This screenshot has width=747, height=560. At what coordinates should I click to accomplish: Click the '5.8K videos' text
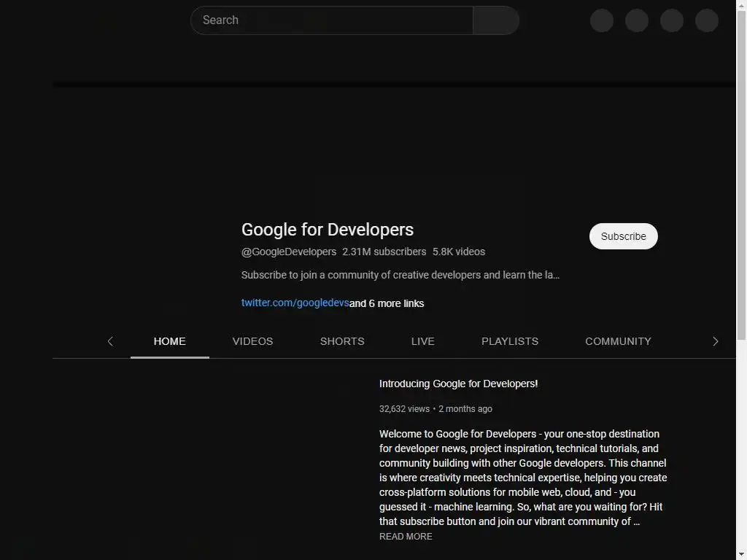(458, 252)
